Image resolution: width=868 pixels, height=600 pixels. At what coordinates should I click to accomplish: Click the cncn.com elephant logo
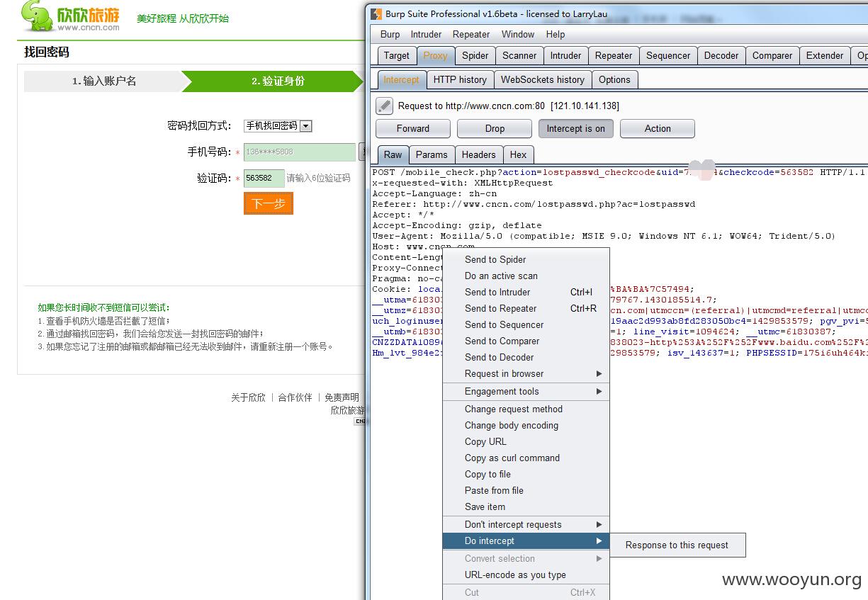click(70, 16)
